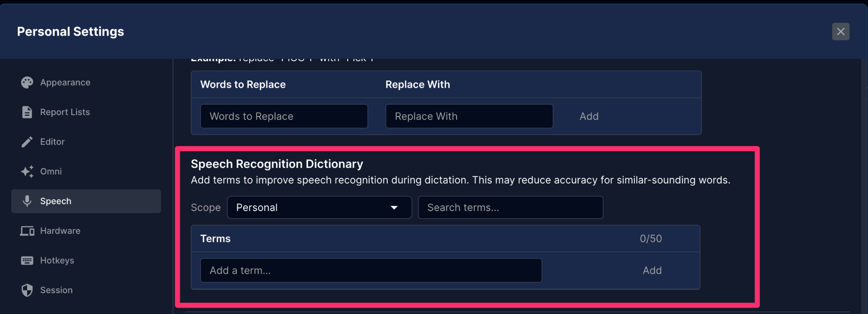Click the Session shield icon
The image size is (868, 314).
click(x=27, y=290)
